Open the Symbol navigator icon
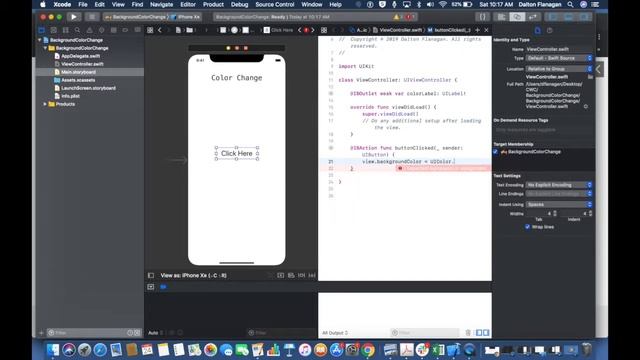This screenshot has width=640, height=360. tap(65, 30)
